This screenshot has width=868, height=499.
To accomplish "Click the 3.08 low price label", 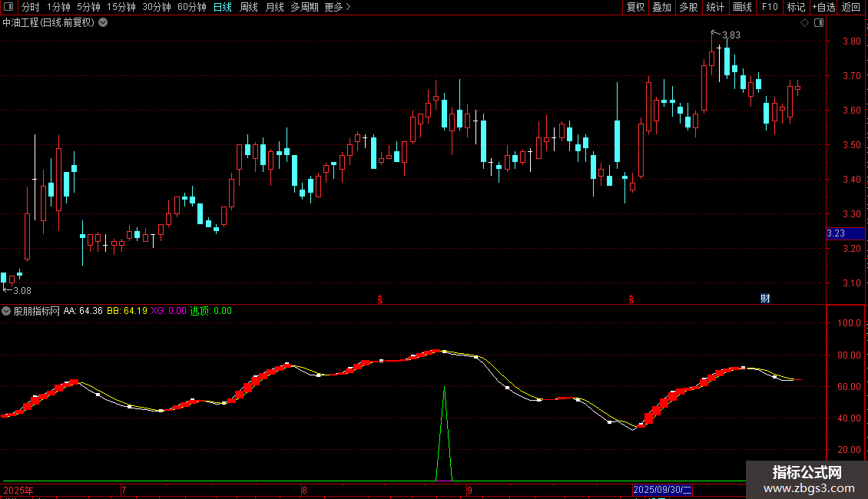I will pos(22,290).
